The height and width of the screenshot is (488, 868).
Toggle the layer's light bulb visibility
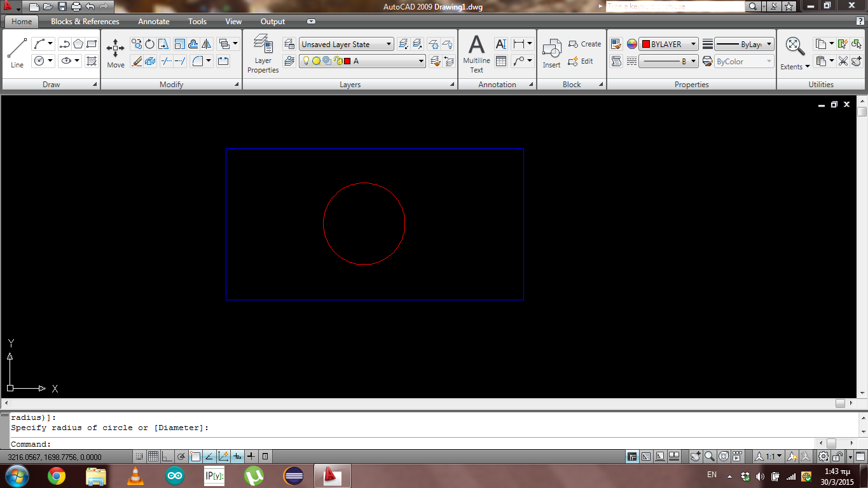click(306, 60)
